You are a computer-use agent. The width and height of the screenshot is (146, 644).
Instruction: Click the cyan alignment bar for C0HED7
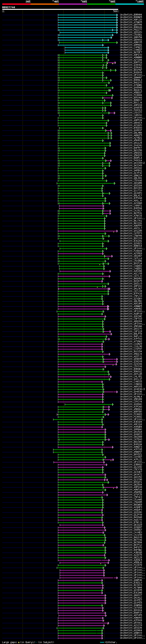tap(87, 50)
